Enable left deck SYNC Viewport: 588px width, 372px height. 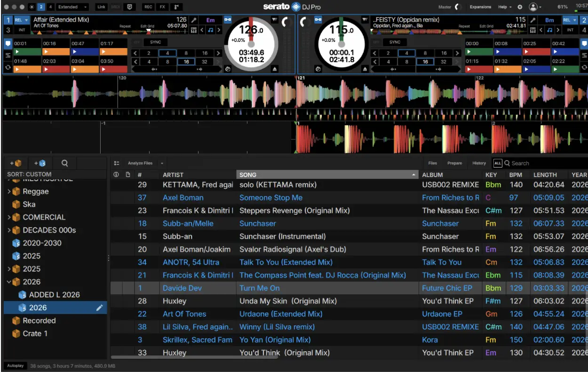[155, 42]
